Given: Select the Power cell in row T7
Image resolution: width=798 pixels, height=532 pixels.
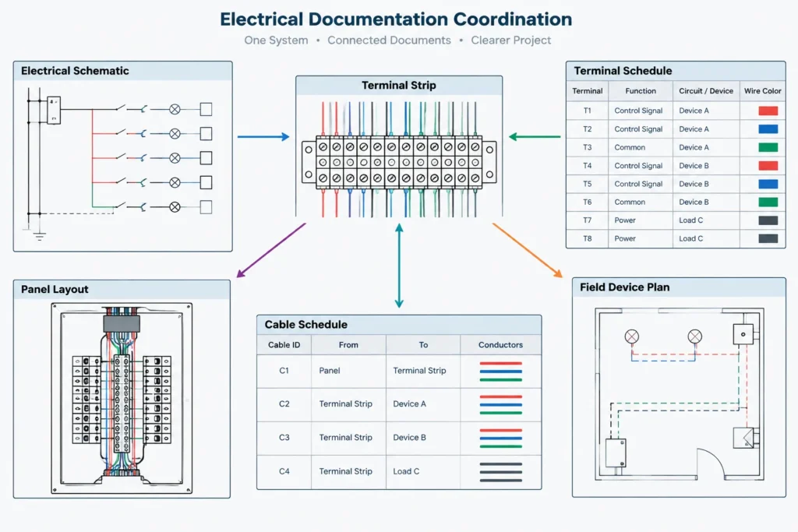Looking at the screenshot, I should [x=641, y=220].
